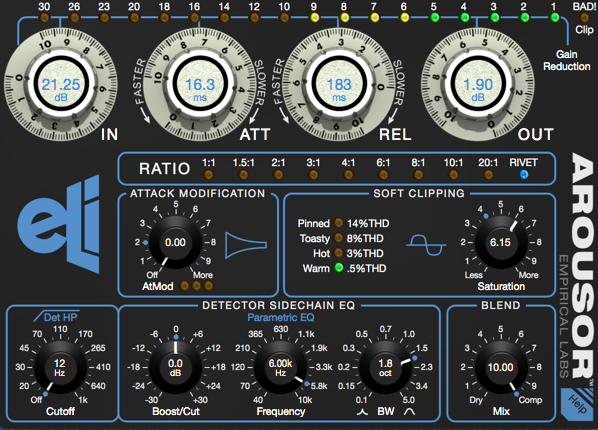Click the IN gain dial

61,84
